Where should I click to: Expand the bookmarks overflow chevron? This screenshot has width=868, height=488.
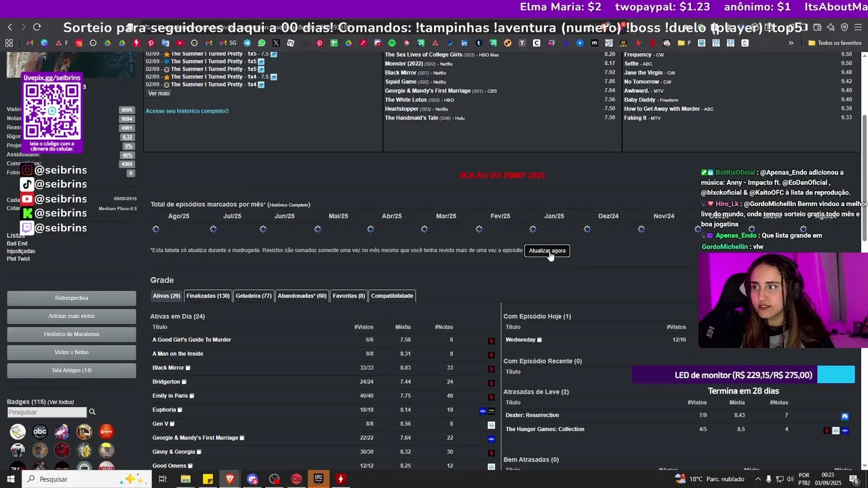coord(791,43)
